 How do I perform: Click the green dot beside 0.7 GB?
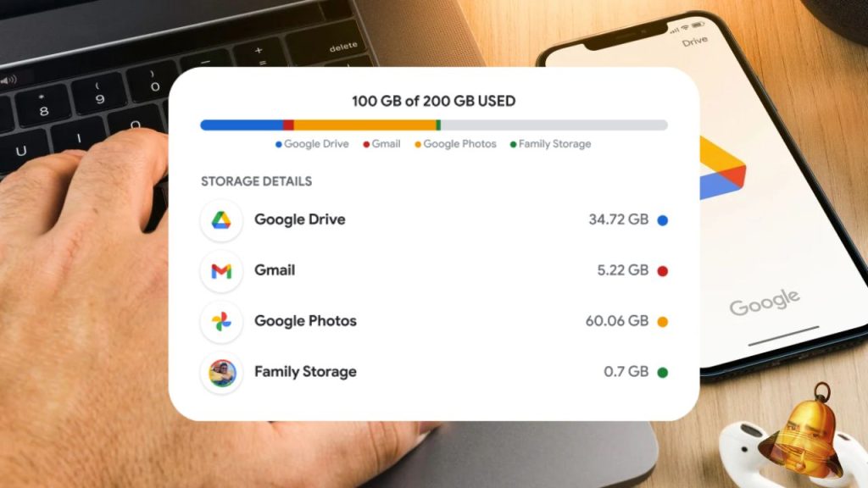pos(662,373)
